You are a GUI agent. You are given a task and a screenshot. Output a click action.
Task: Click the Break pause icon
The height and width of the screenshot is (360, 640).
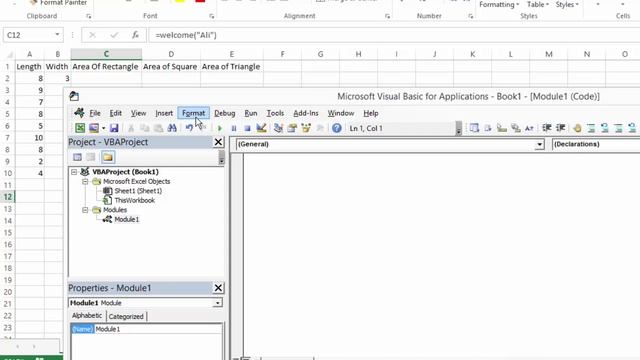(x=234, y=129)
